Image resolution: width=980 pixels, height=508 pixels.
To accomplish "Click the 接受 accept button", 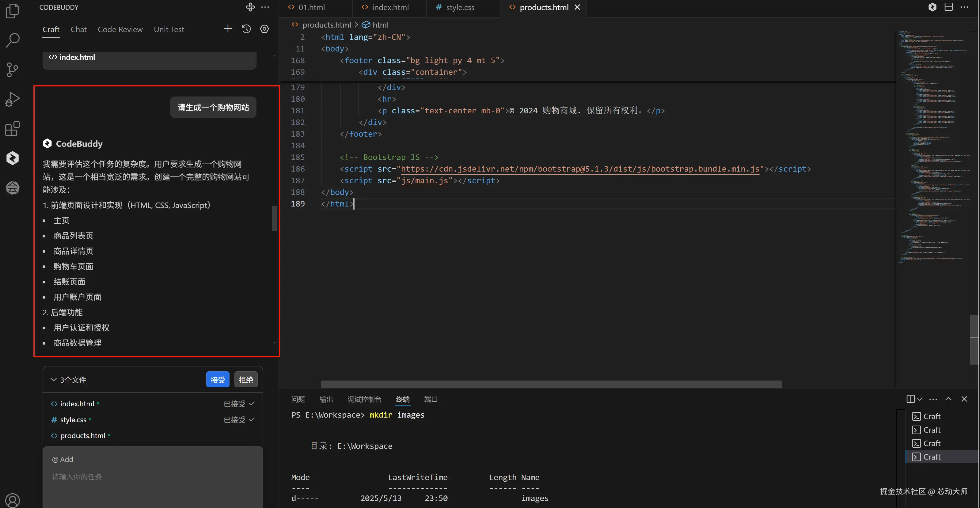I will tap(218, 380).
